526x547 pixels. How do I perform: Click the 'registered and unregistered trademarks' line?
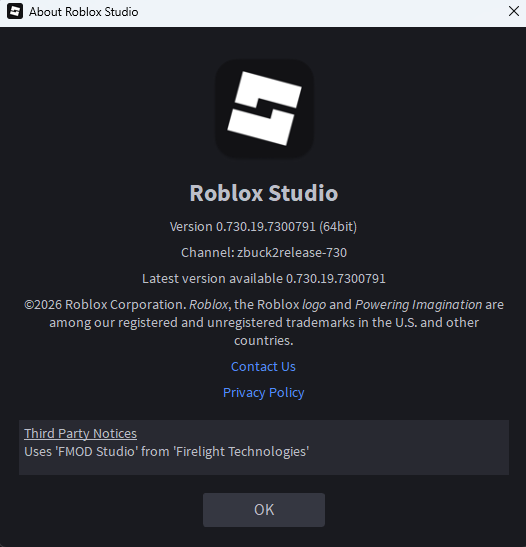pos(264,323)
